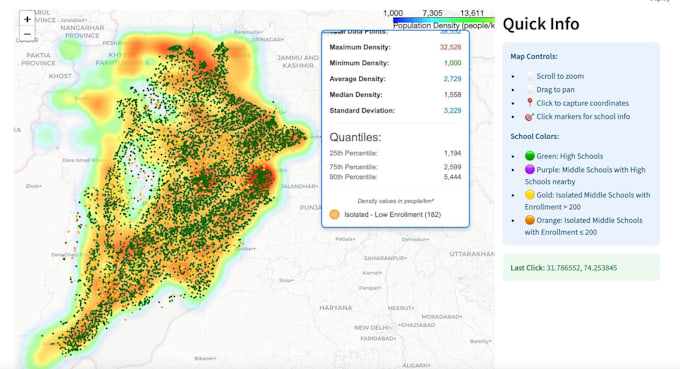Click the Isolated Low Enrollment orange marker icon
This screenshot has height=369, width=680.
334,214
